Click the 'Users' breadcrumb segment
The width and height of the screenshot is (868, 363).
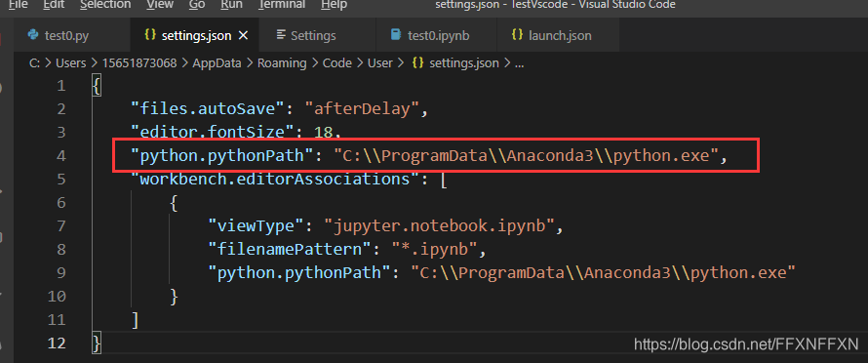[x=71, y=63]
